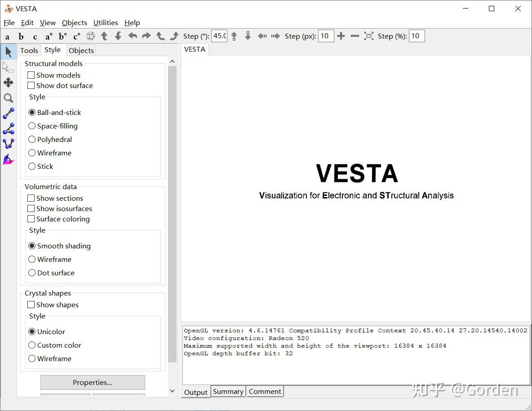Switch to the Objects side panel tab
The height and width of the screenshot is (411, 532).
tap(81, 50)
